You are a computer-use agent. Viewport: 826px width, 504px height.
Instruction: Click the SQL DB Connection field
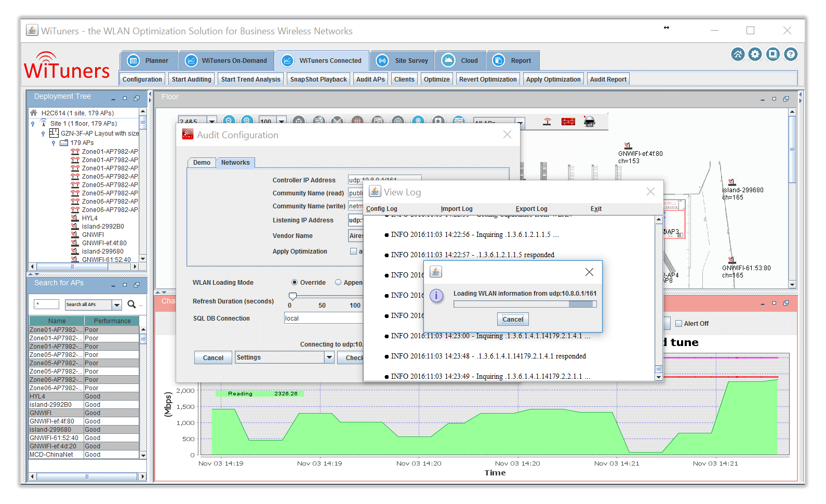click(x=324, y=319)
